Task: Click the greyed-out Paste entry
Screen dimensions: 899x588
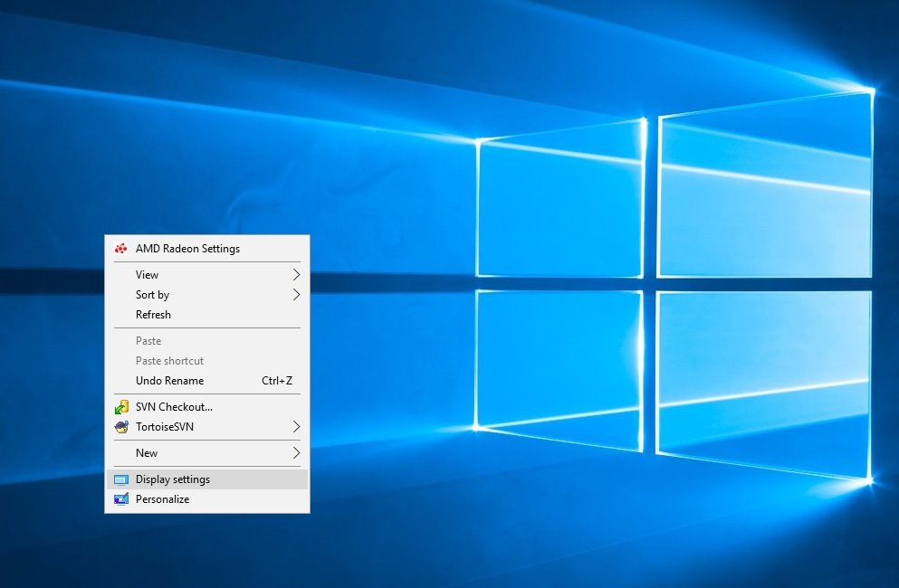Action: (207, 341)
